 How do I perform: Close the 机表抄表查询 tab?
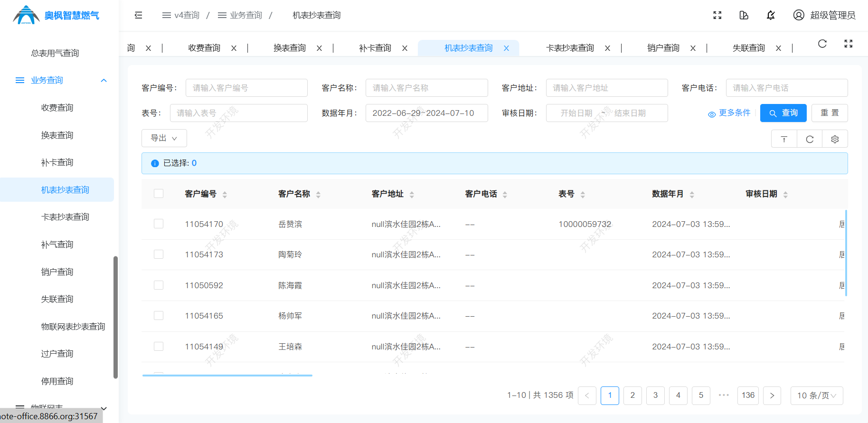[506, 48]
